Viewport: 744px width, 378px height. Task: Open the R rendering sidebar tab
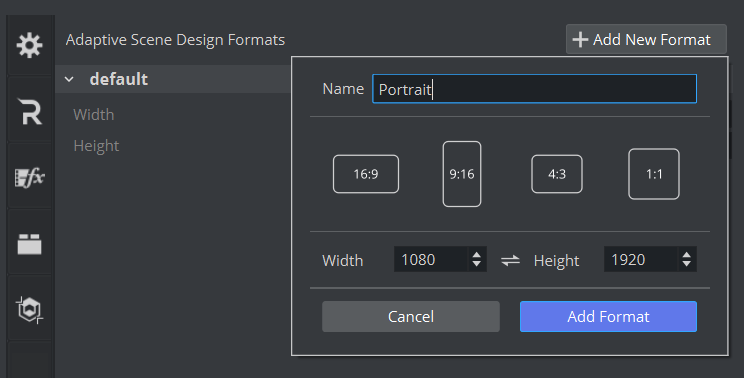point(29,112)
